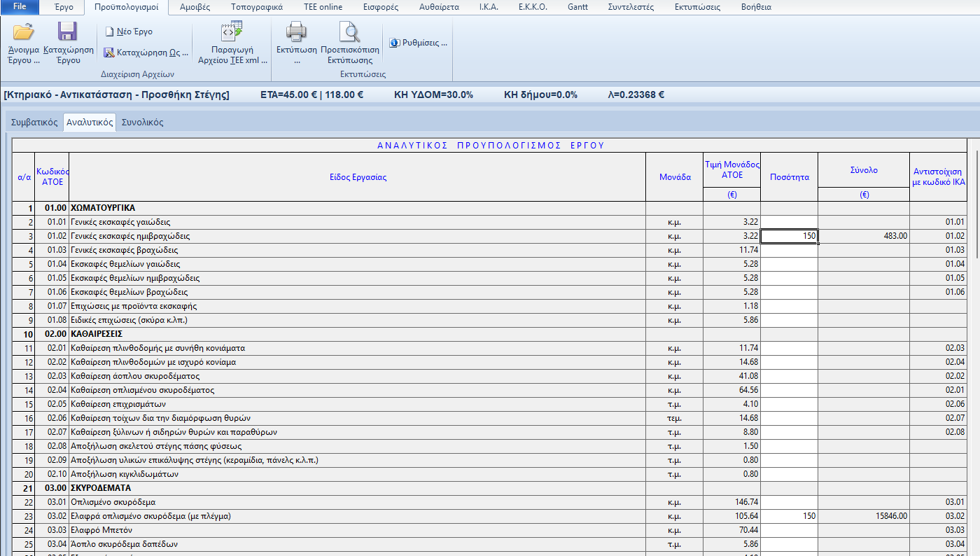Select the Συμβατικός budget tab
This screenshot has height=556, width=980.
tap(34, 122)
